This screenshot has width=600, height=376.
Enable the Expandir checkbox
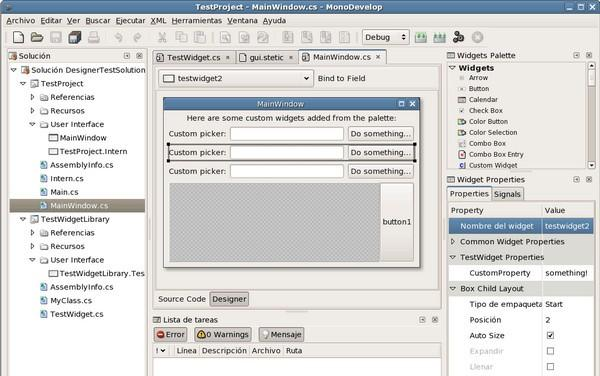click(550, 351)
